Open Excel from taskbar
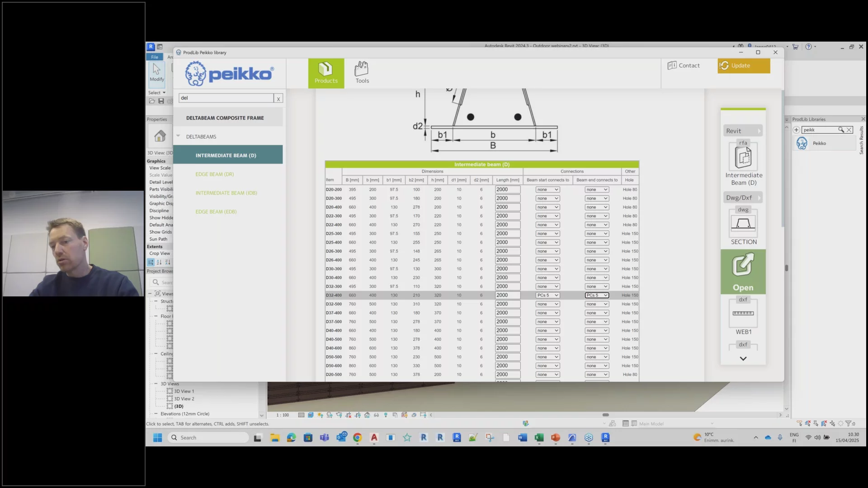The width and height of the screenshot is (868, 488). (x=539, y=437)
